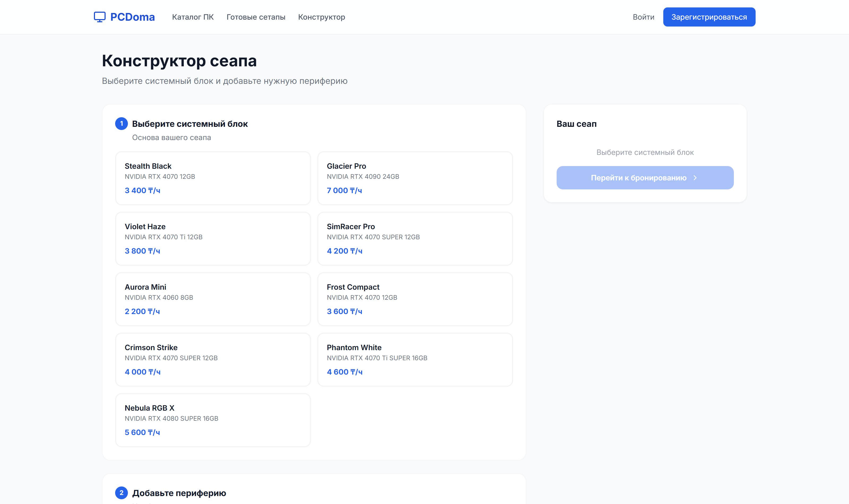Select the Phantom White card
The width and height of the screenshot is (849, 504).
[415, 360]
